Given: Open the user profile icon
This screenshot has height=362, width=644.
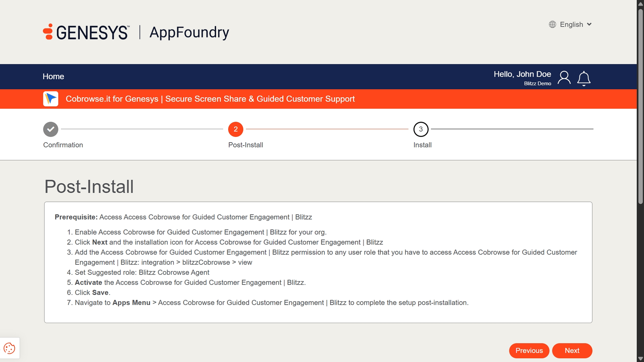Looking at the screenshot, I should coord(564,78).
